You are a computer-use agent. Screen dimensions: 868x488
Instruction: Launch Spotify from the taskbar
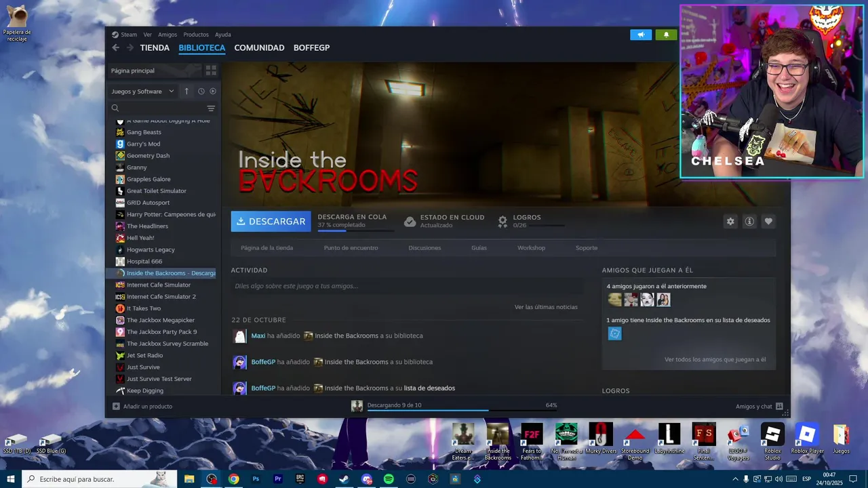tap(389, 479)
